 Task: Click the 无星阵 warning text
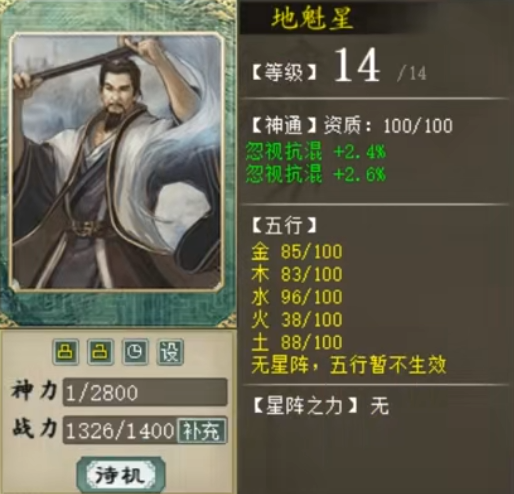349,365
